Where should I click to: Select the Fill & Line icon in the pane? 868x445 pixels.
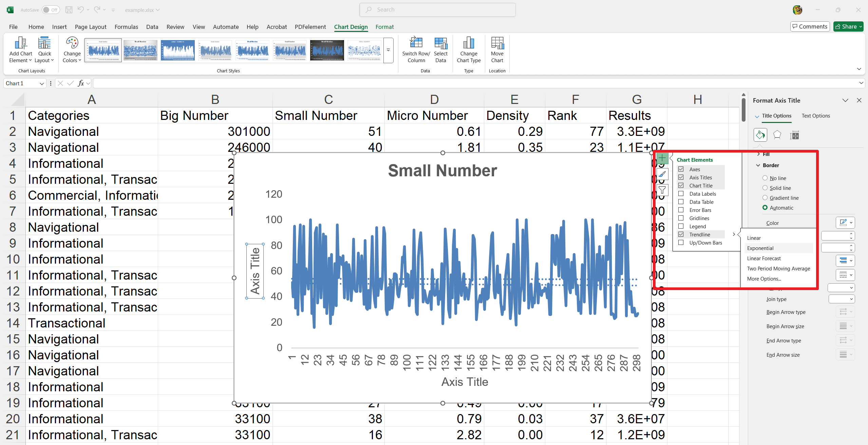[x=760, y=135]
